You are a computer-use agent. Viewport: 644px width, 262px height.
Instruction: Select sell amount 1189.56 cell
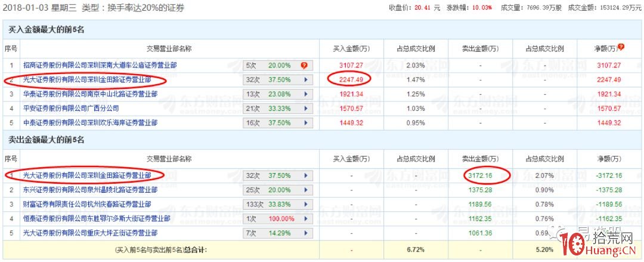(481, 205)
